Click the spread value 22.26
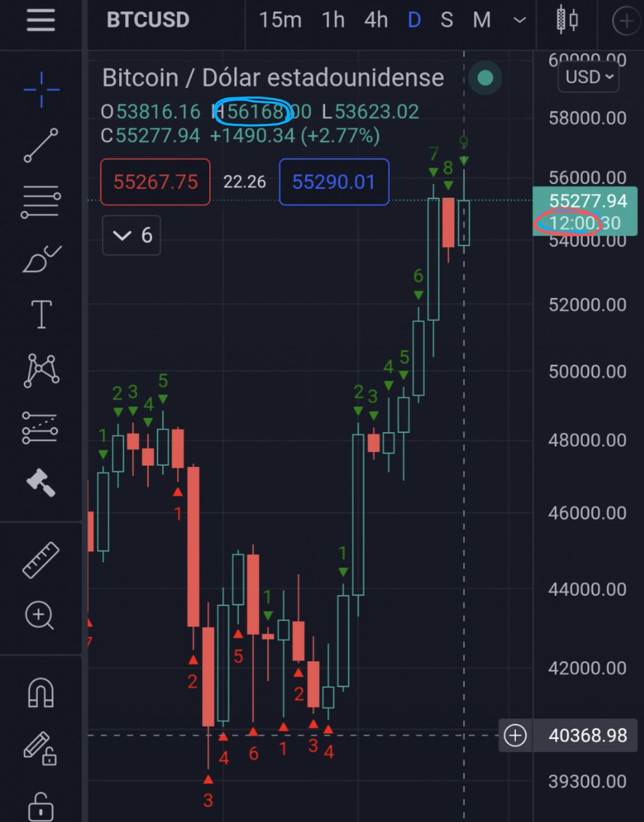Image resolution: width=644 pixels, height=822 pixels. (x=245, y=182)
